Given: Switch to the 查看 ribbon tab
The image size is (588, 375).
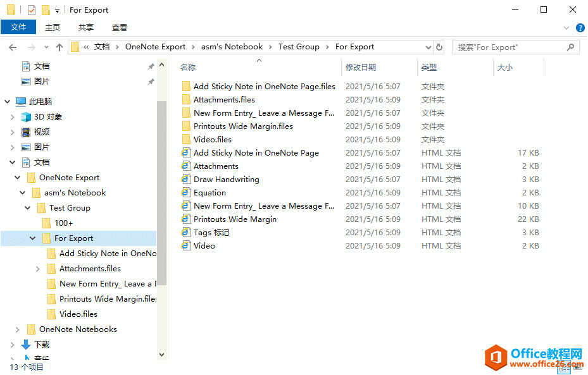Looking at the screenshot, I should pyautogui.click(x=120, y=27).
